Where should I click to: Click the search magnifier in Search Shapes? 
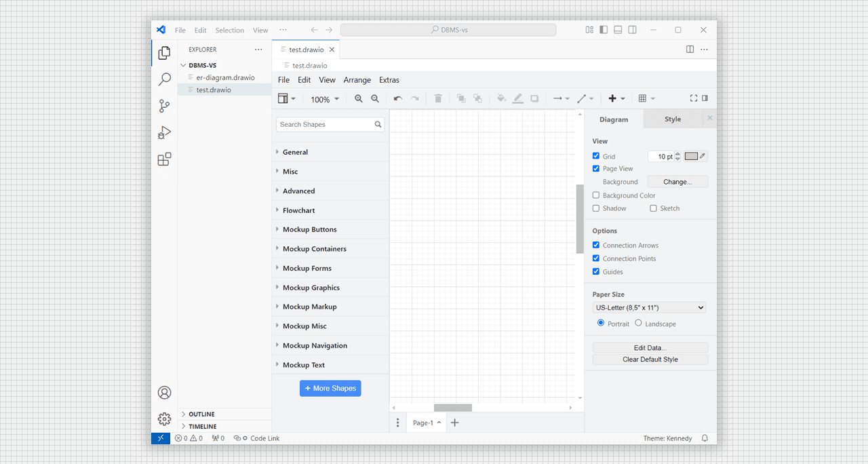point(378,125)
